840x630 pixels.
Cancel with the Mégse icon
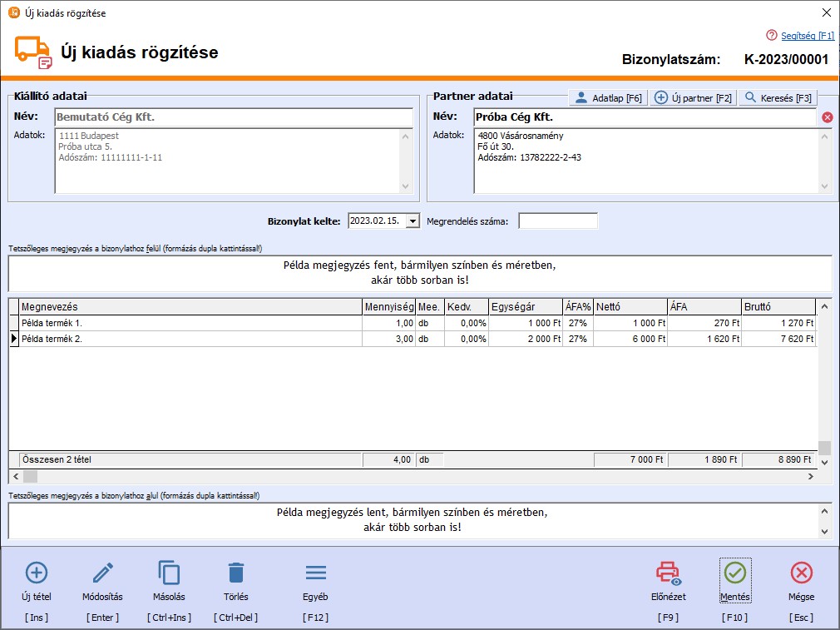point(801,573)
